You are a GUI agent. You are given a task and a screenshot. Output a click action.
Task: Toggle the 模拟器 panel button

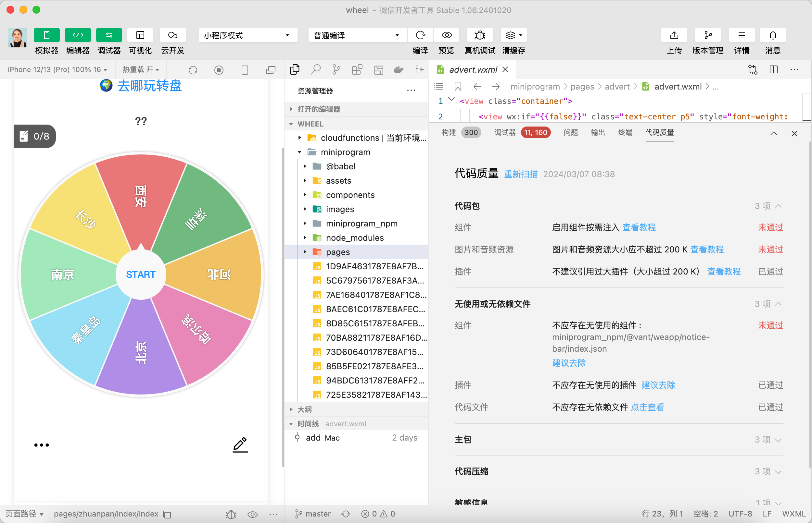[46, 35]
